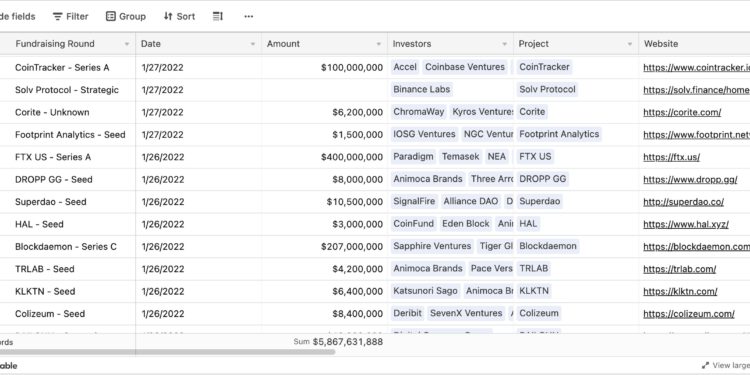Select the Binance Labs investor tag
The width and height of the screenshot is (750, 375).
click(421, 89)
